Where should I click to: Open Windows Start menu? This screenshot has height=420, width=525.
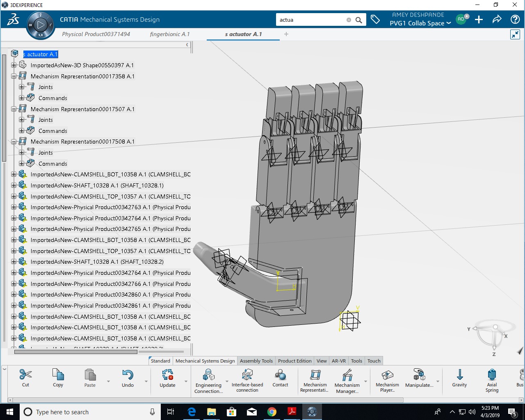[x=10, y=412]
